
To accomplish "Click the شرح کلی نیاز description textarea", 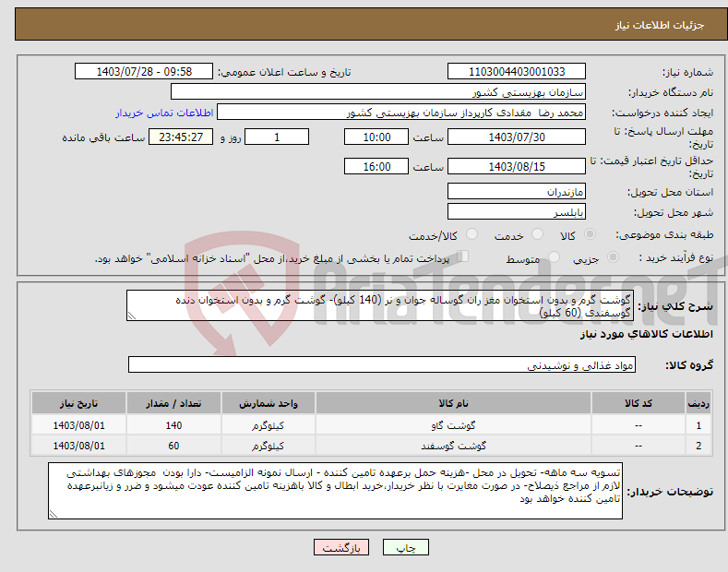I will click(x=380, y=305).
